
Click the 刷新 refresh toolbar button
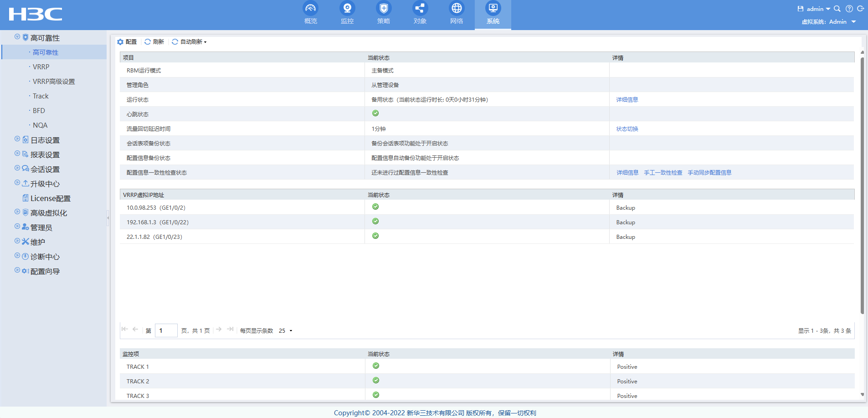(x=154, y=42)
